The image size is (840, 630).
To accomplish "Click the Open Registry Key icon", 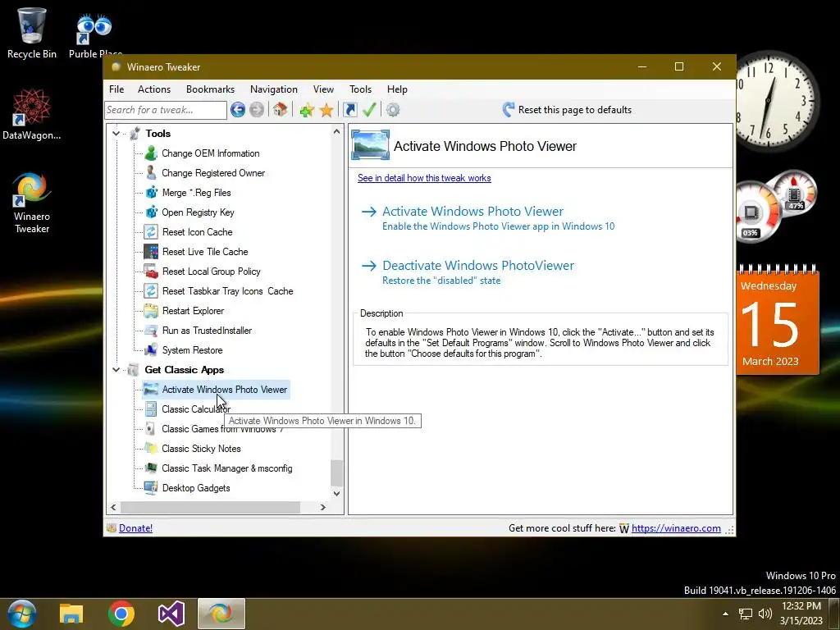I will click(x=152, y=212).
